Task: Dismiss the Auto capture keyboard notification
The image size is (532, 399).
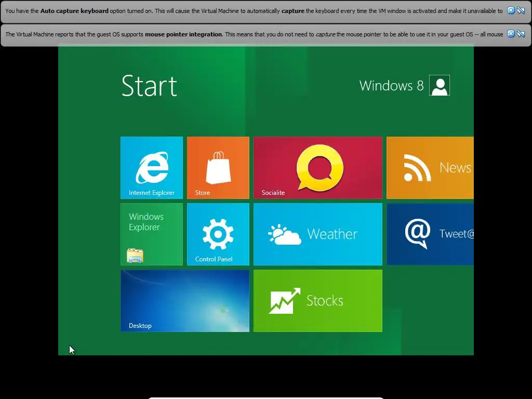Action: pos(511,10)
